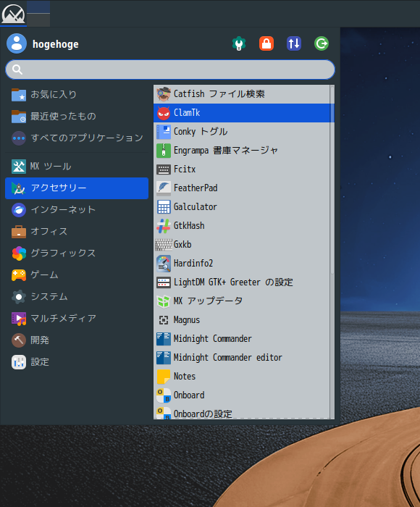Open the 最近使ったもの recent category
This screenshot has width=420, height=507.
click(77, 116)
